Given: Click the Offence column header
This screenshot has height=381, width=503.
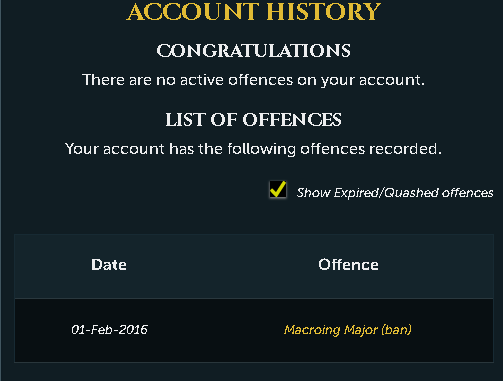Looking at the screenshot, I should [x=348, y=265].
